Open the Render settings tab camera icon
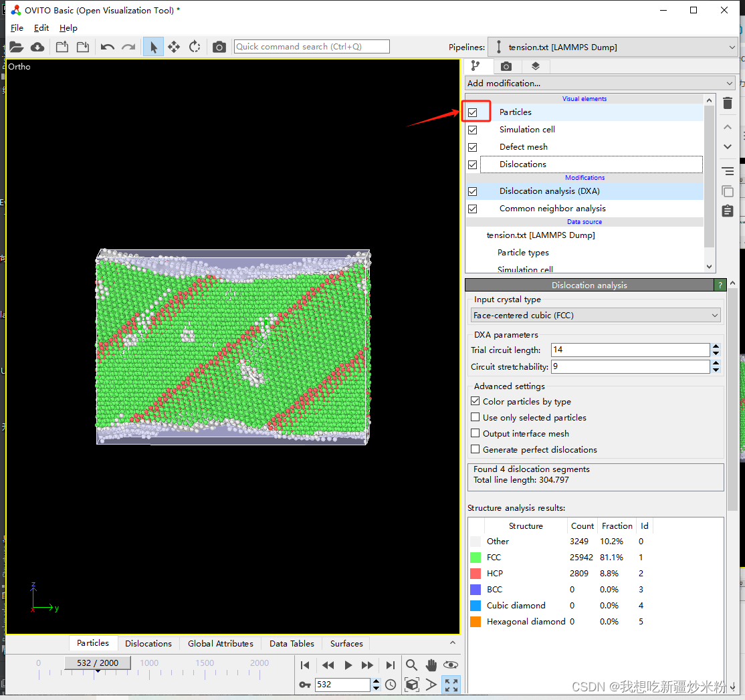745x700 pixels. [506, 66]
